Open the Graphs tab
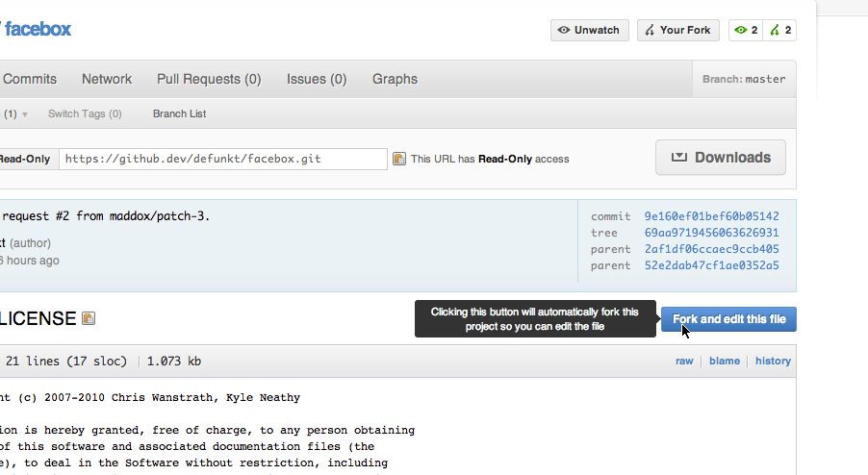Viewport: 868px width, 475px height. tap(395, 79)
